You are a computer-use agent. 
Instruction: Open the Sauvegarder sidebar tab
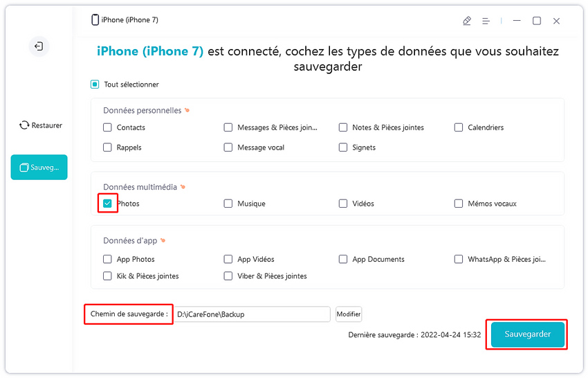pyautogui.click(x=39, y=168)
